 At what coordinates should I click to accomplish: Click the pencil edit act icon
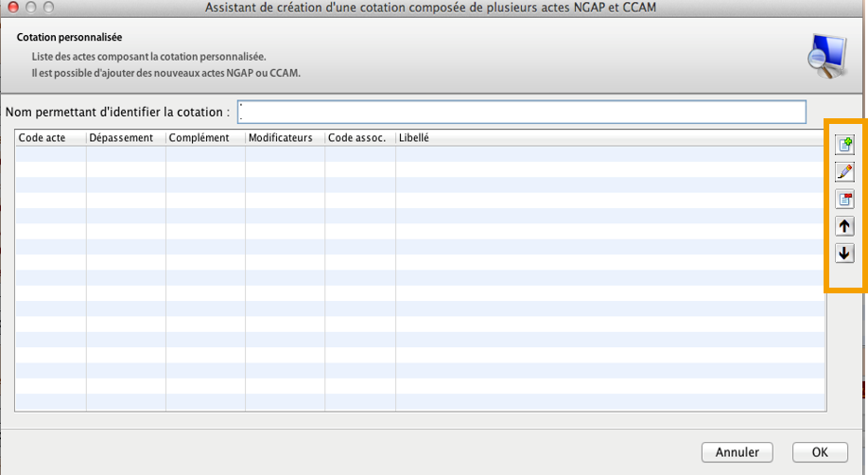click(x=844, y=172)
